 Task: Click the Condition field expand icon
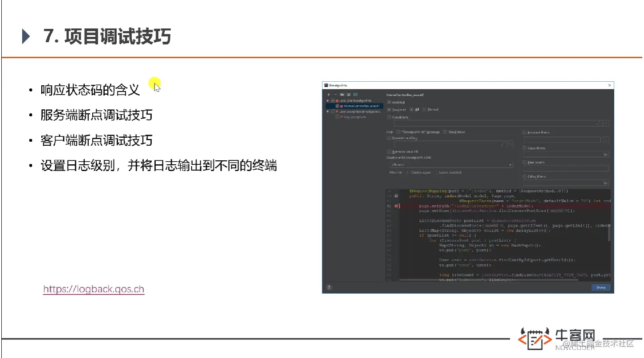pos(598,123)
